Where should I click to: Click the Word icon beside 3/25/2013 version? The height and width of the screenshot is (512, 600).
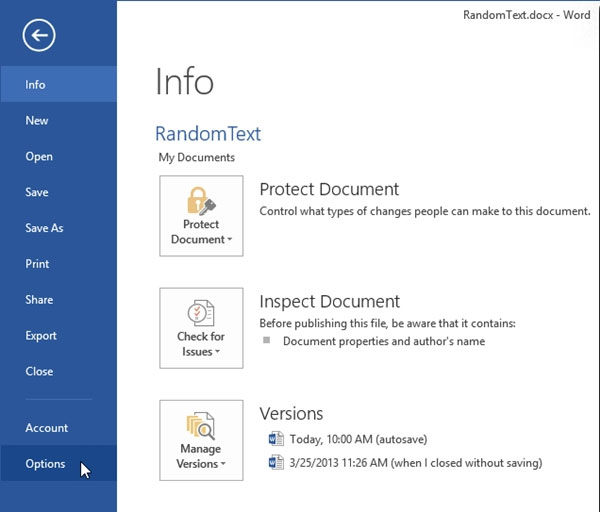pyautogui.click(x=276, y=462)
